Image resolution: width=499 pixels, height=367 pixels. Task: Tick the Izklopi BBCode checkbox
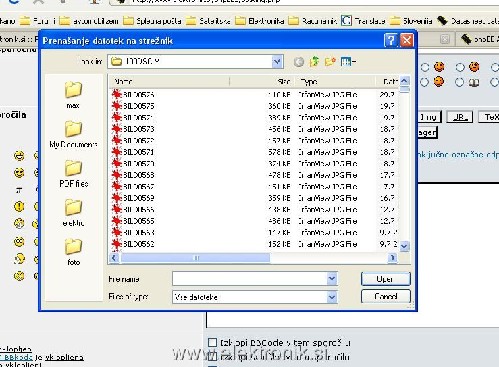(212, 342)
